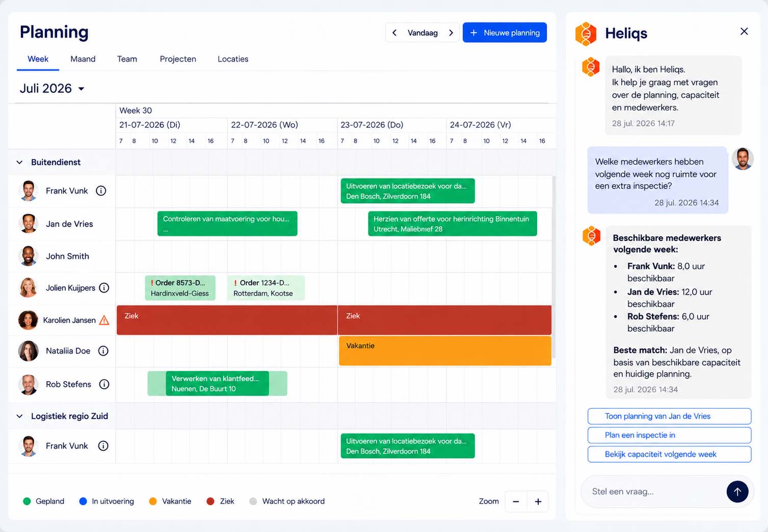The image size is (768, 532).
Task: Open Order 1234-D Rotterdam planning block
Action: click(266, 288)
